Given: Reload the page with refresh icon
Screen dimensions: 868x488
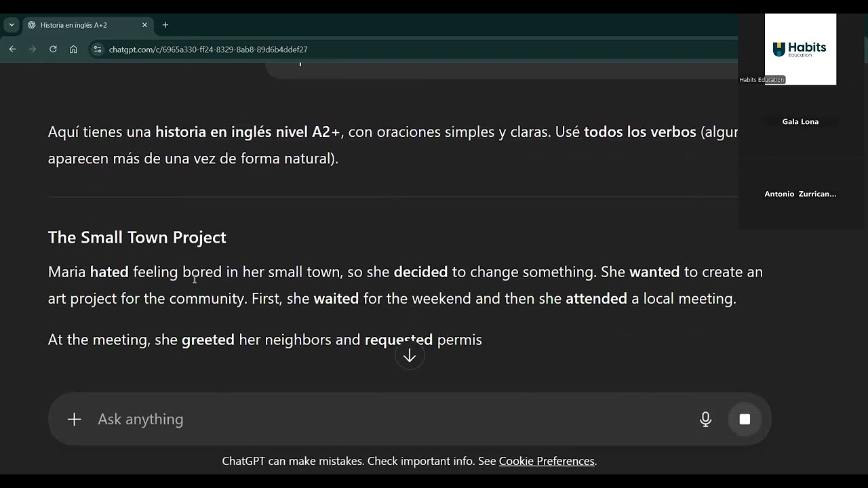Looking at the screenshot, I should 53,49.
